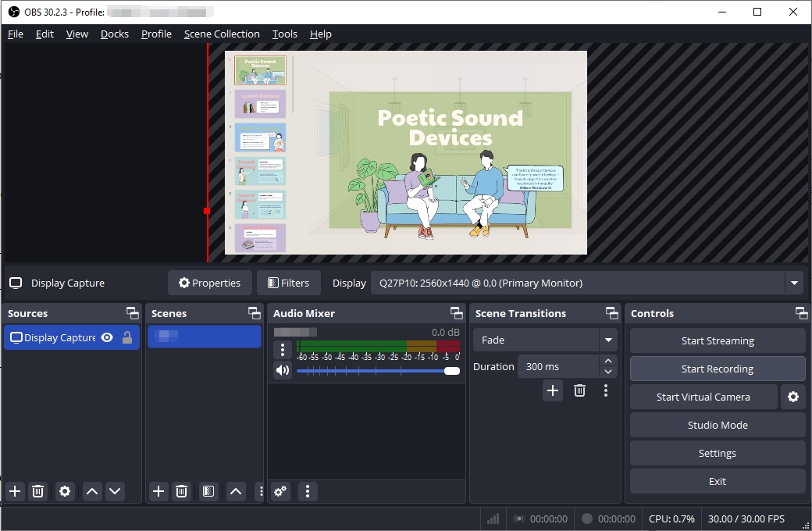Move selected scene up
The height and width of the screenshot is (531, 812).
coord(236,491)
